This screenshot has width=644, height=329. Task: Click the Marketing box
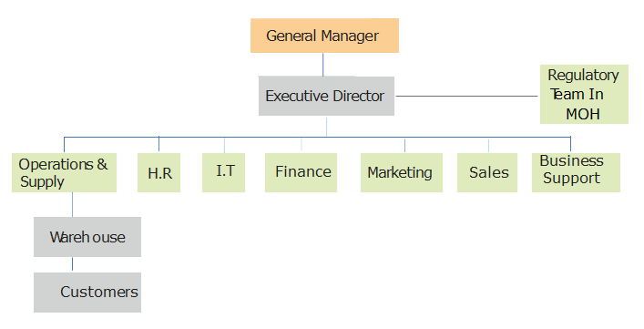tap(402, 172)
